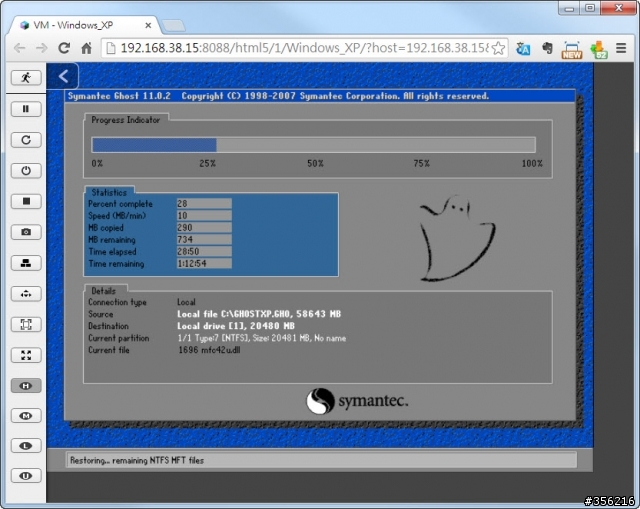Minimize the browser window
Screen dimensions: 640x509
[570, 8]
